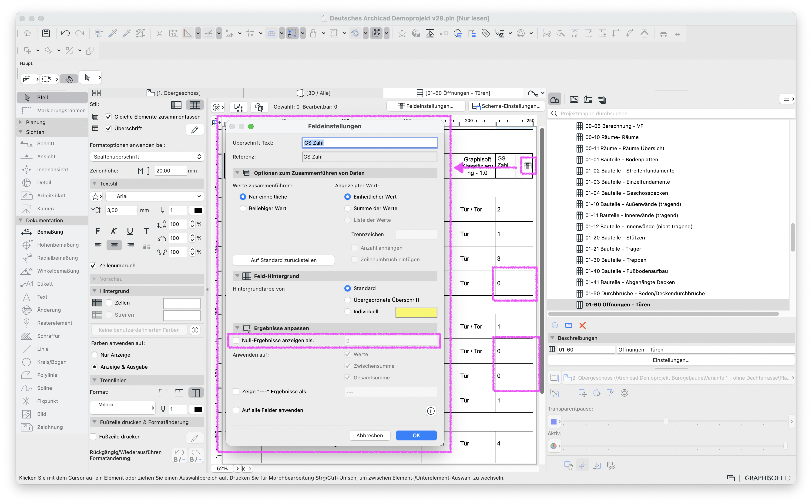Viewport: 812px width, 504px height.
Task: Open Schema-Einstellungen button
Action: tap(507, 106)
